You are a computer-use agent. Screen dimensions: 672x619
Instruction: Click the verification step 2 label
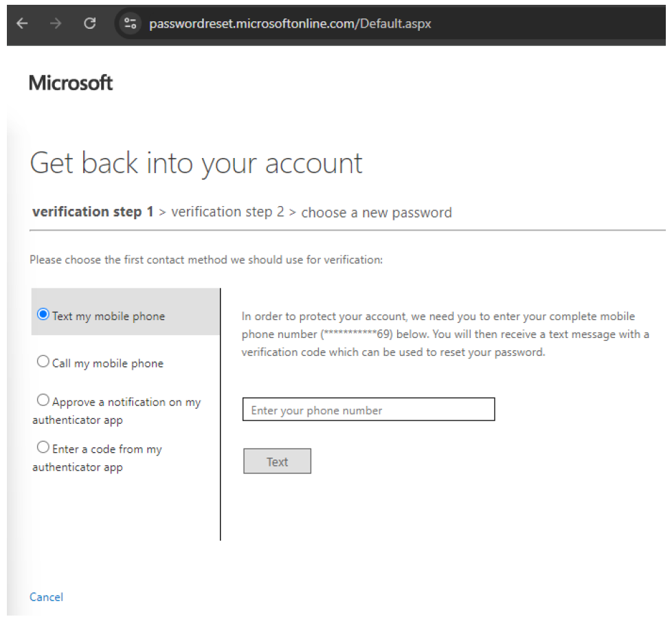[x=227, y=212]
